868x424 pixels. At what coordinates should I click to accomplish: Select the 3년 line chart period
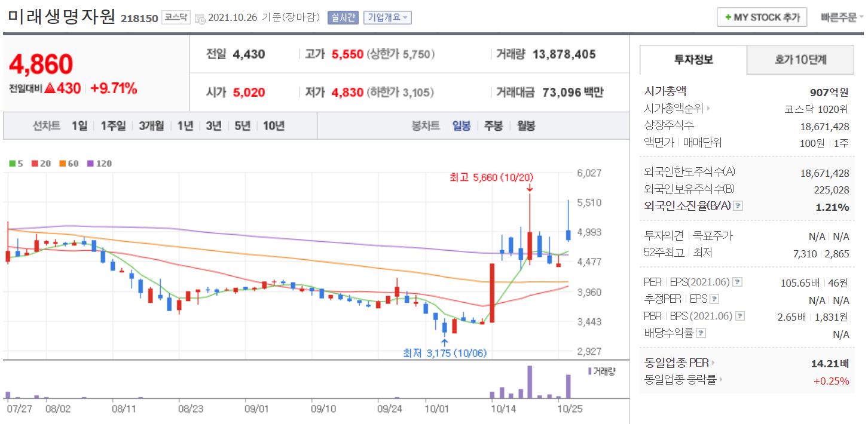click(x=214, y=126)
